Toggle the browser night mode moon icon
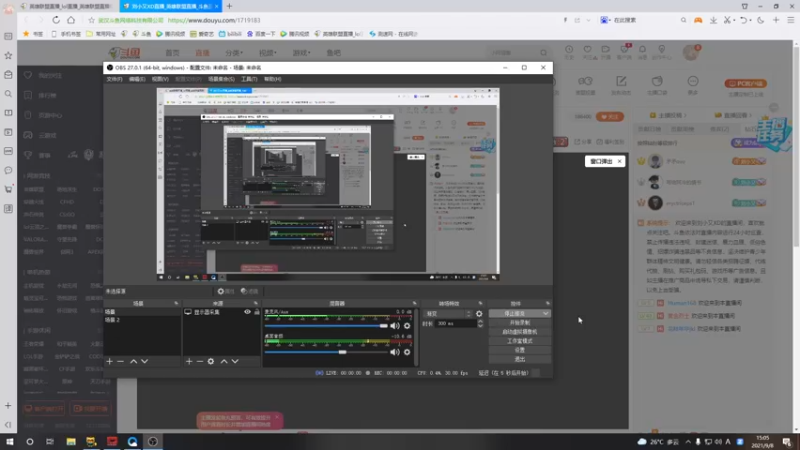The height and width of the screenshot is (450, 800). coord(761,20)
